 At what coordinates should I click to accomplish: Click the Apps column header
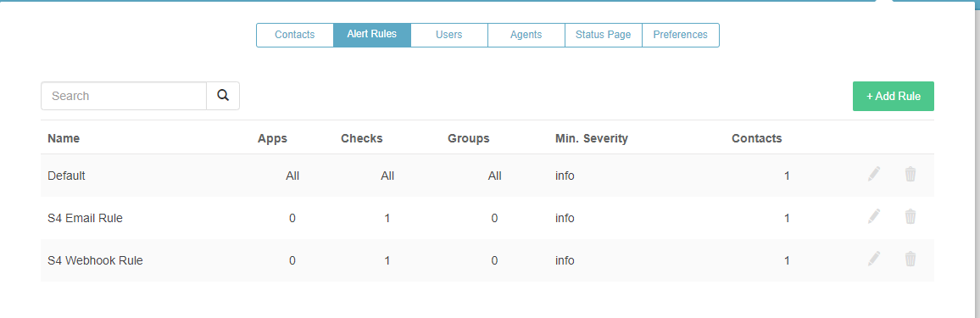point(272,139)
